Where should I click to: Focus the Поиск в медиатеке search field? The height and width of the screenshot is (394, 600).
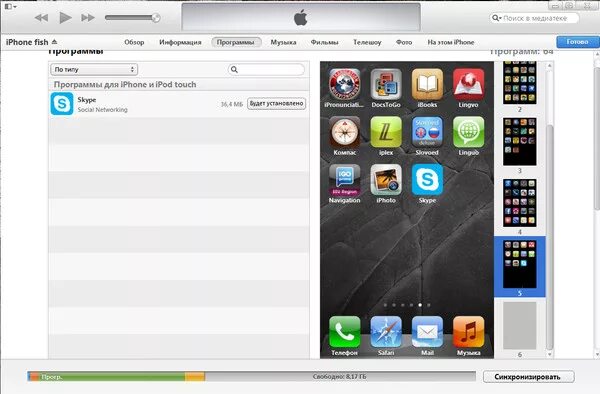(534, 18)
